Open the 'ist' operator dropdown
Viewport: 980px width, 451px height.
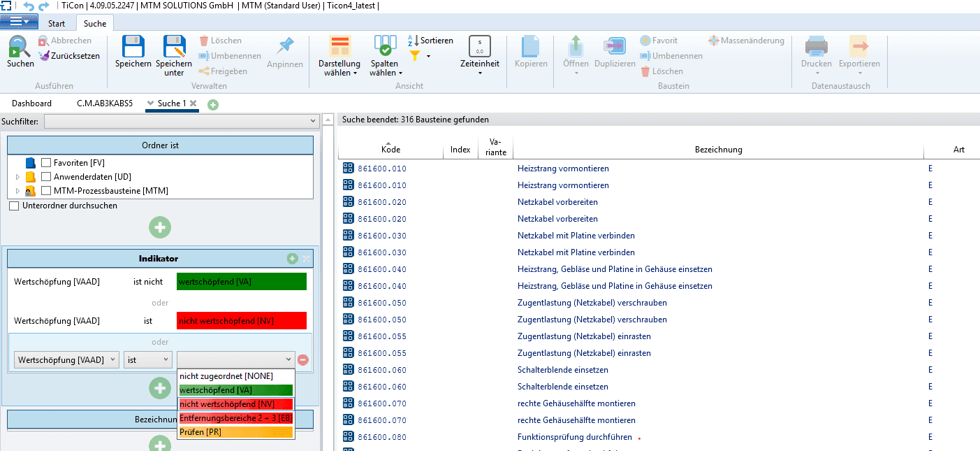click(148, 359)
